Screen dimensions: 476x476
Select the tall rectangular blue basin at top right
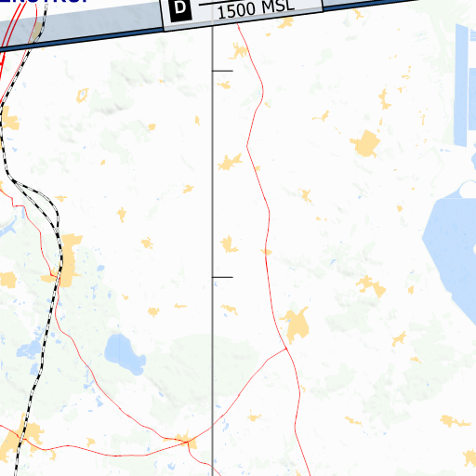(x=461, y=85)
